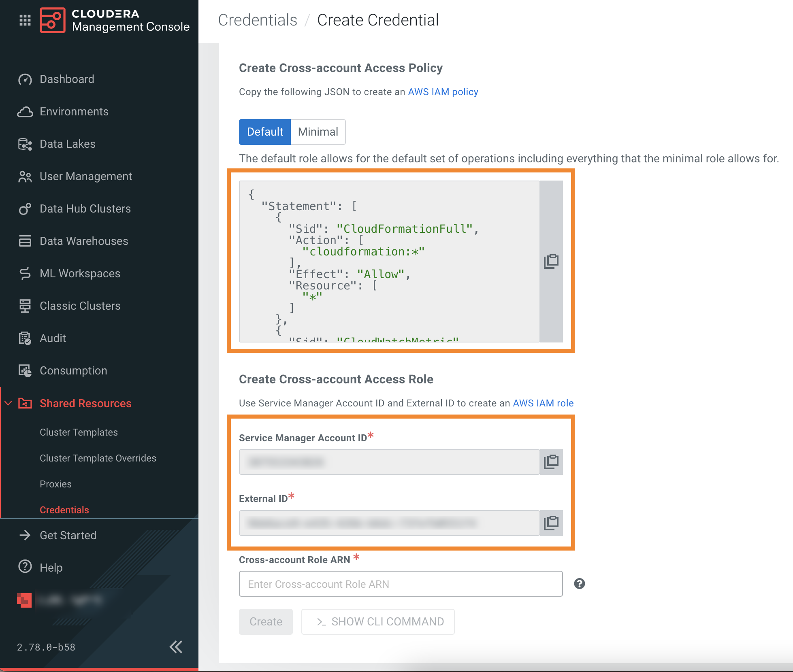Open Cluster Templates in Shared Resources

pyautogui.click(x=79, y=432)
